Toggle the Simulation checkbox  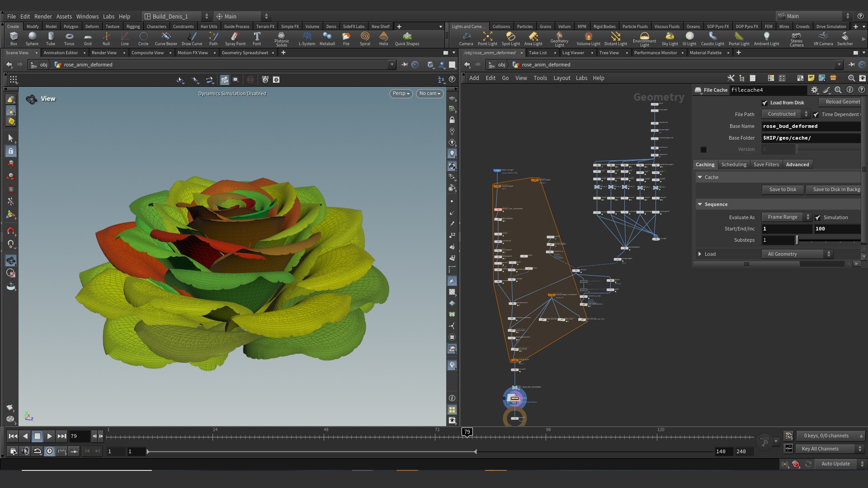click(x=818, y=218)
